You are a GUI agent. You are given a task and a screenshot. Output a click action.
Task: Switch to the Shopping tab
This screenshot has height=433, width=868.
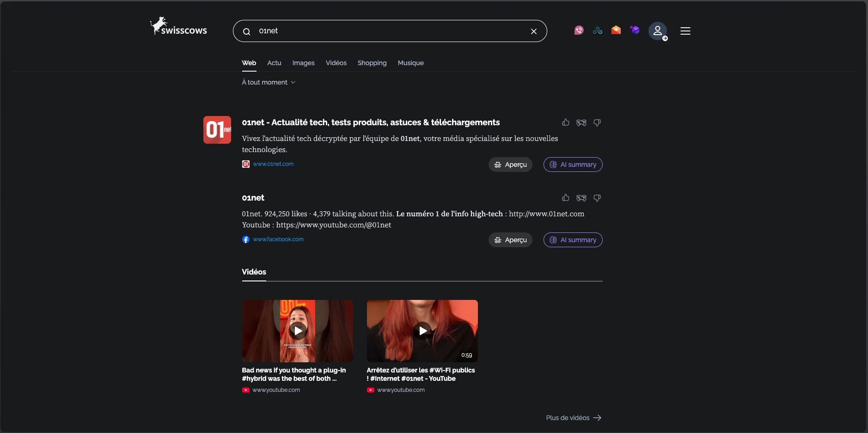372,63
